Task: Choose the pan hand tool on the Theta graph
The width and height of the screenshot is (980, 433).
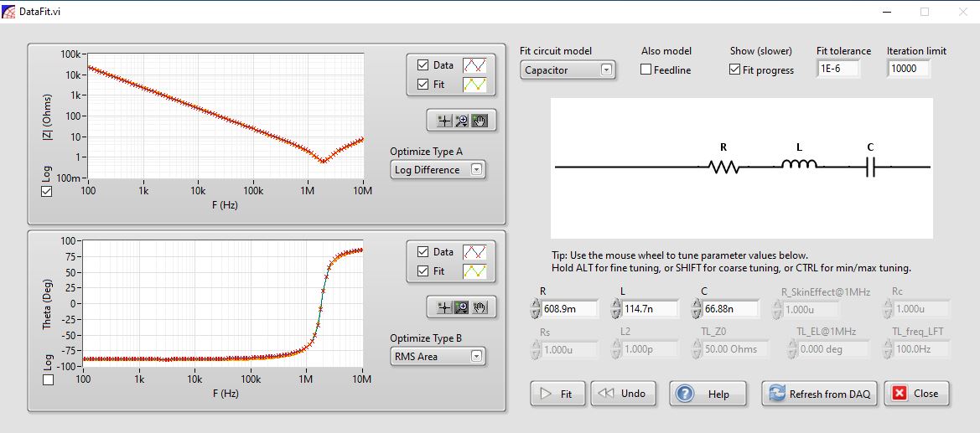Action: pyautogui.click(x=480, y=307)
